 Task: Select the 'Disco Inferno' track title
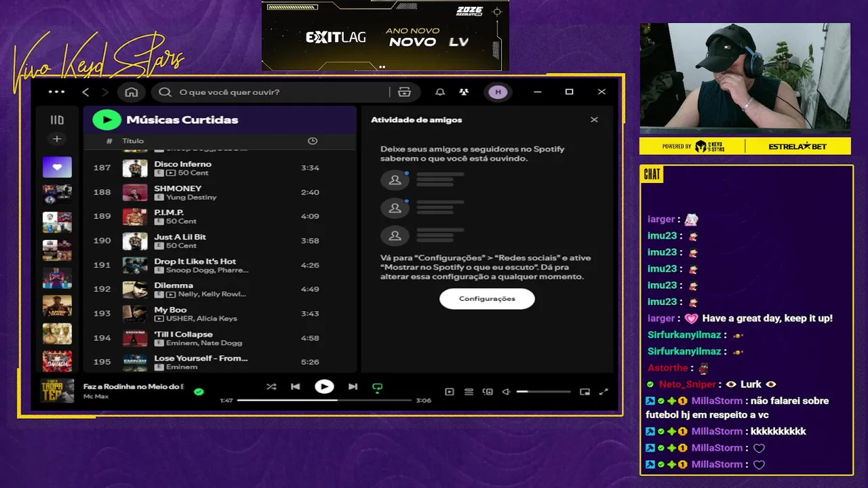(x=182, y=164)
